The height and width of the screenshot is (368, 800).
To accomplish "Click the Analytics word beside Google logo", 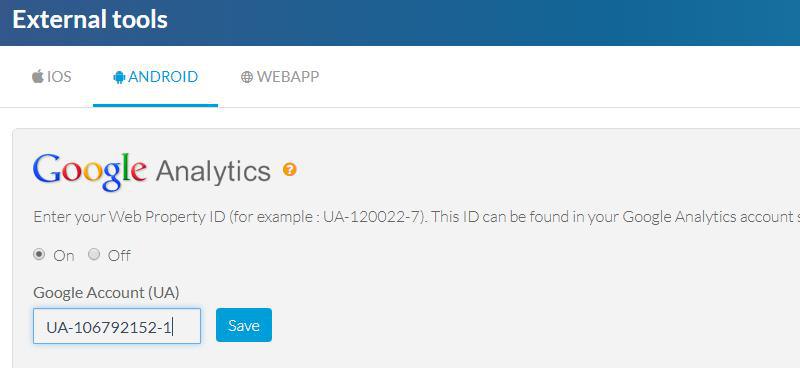I will coord(213,172).
